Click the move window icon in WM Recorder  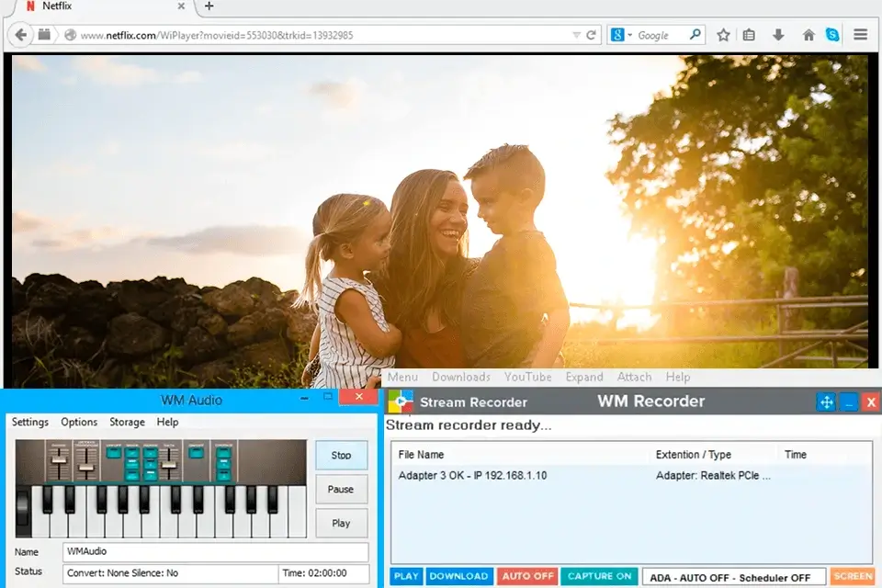(825, 401)
